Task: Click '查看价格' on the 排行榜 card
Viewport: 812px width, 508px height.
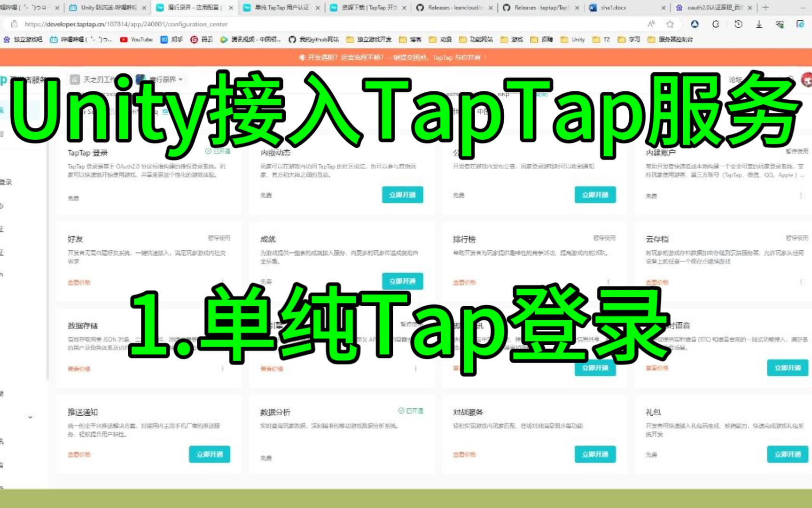Action: 464,282
